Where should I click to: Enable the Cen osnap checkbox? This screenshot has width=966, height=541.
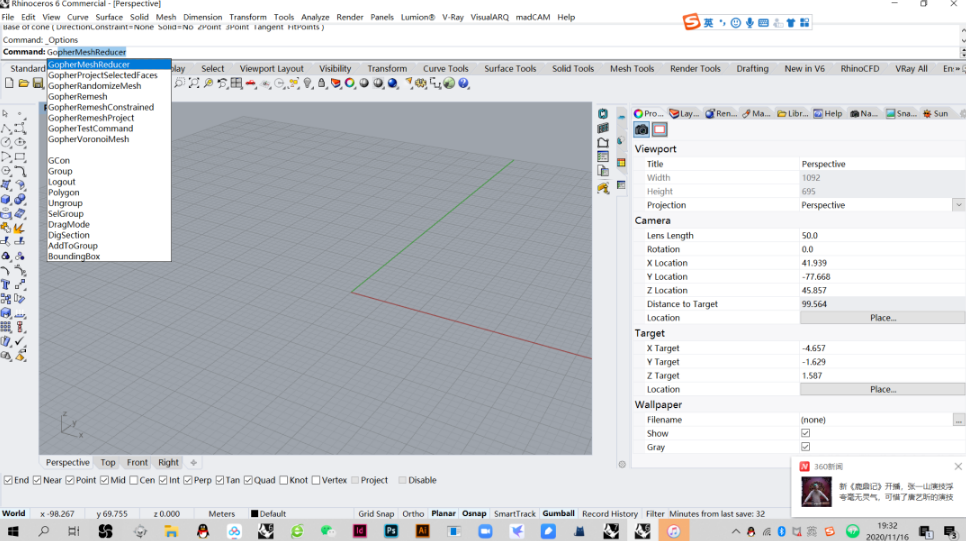point(134,480)
